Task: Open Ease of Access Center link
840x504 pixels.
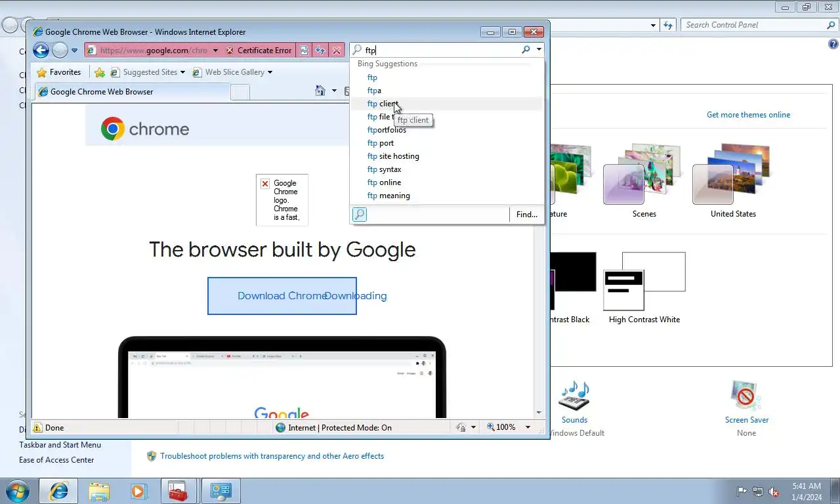Action: click(56, 460)
